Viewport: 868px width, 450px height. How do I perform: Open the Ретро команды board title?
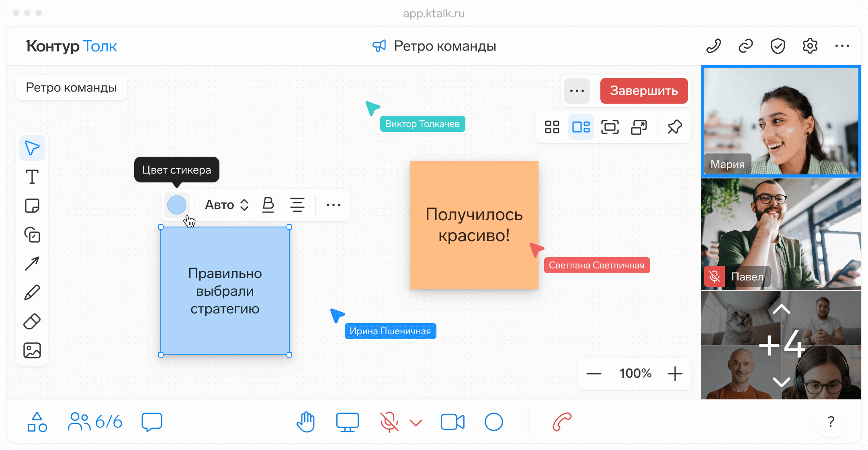pyautogui.click(x=72, y=88)
